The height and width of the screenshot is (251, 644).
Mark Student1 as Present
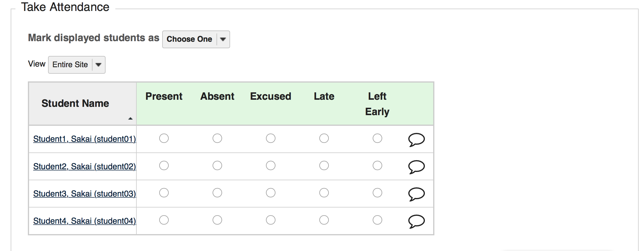164,138
